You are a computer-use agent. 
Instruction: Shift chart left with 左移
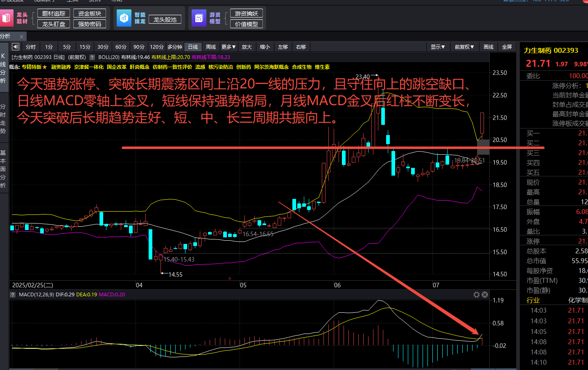click(x=283, y=47)
